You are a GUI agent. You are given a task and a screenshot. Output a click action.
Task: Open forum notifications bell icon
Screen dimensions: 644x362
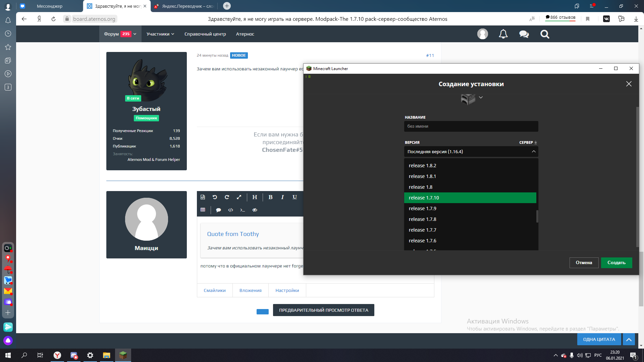click(x=503, y=34)
